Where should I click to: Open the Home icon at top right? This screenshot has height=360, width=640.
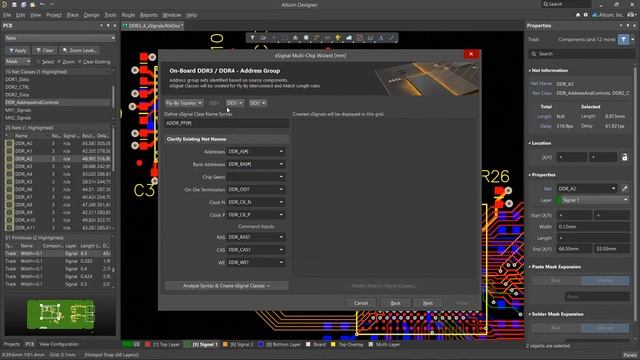pos(578,15)
